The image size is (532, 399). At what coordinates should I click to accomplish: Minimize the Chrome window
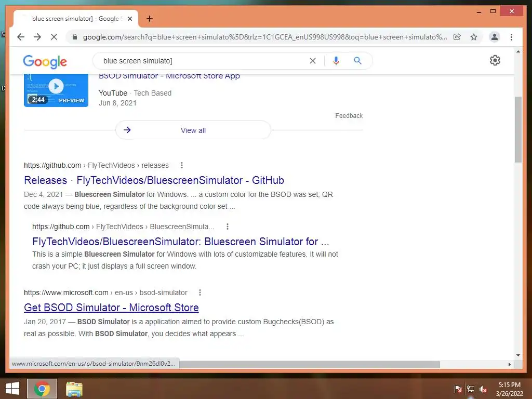coord(478,11)
